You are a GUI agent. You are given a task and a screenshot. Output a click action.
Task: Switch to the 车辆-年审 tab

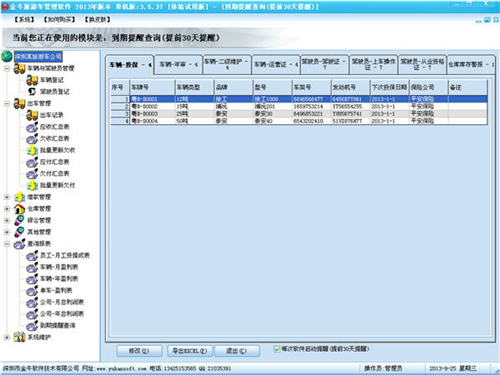[x=179, y=64]
